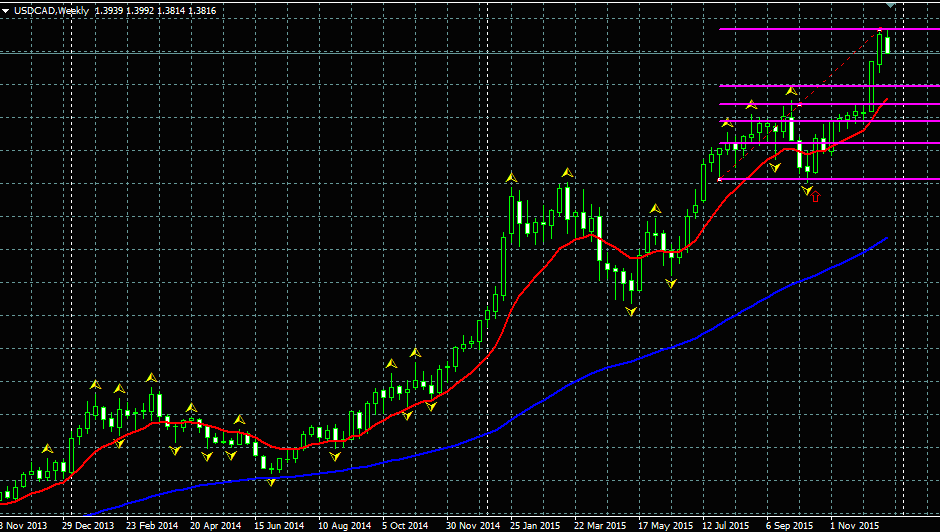Click the 30 Nov 2014 date label
940x532 pixels.
point(473,525)
